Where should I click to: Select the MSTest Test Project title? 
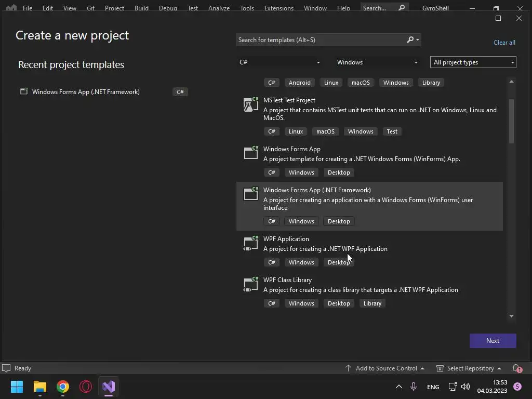tap(289, 100)
